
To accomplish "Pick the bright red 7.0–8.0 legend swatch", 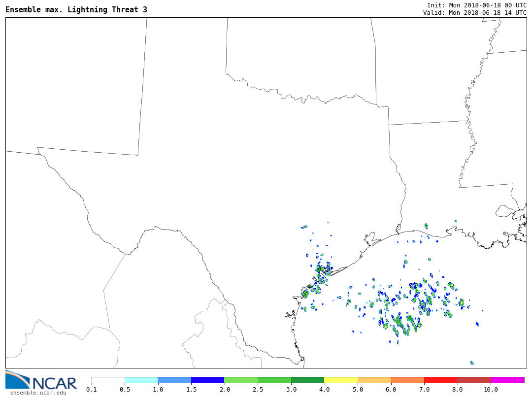I will point(440,380).
